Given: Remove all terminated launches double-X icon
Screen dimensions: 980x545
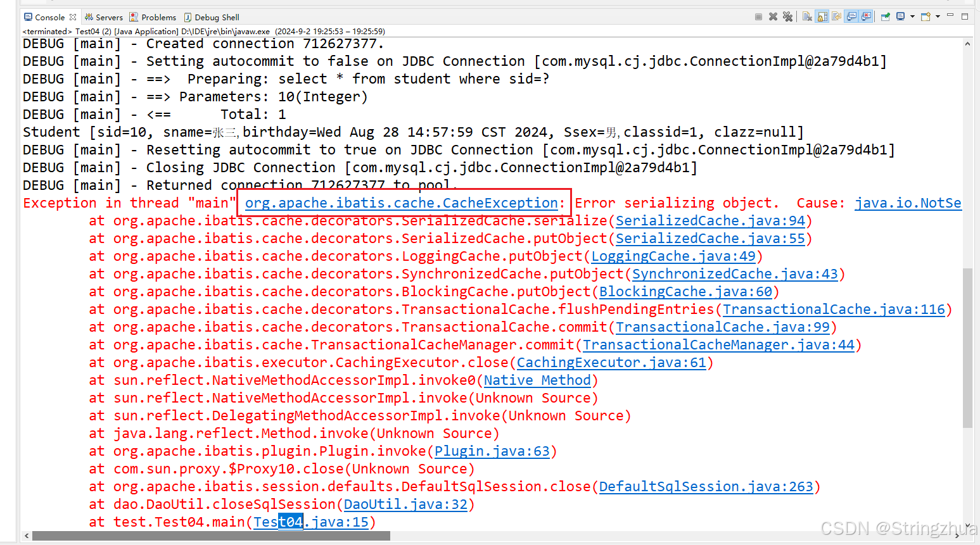Looking at the screenshot, I should click(787, 17).
